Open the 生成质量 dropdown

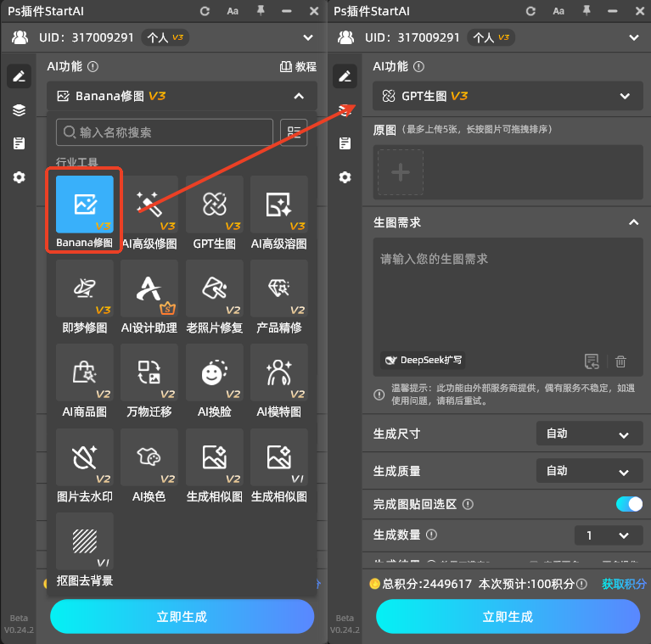pyautogui.click(x=590, y=471)
